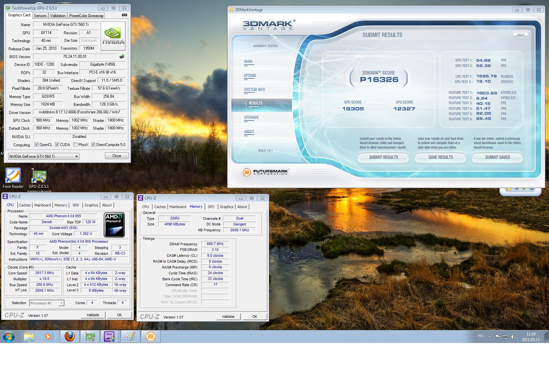This screenshot has height=392, width=549.
Task: Toggle the DirectCompute 5.0 checkbox
Action: pos(93,145)
